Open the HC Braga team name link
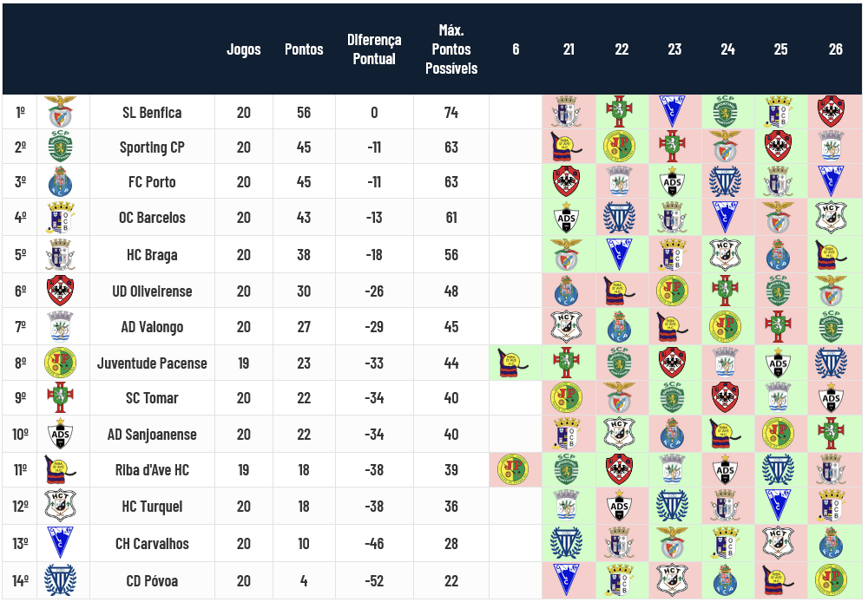This screenshot has width=868, height=602. pos(152,254)
